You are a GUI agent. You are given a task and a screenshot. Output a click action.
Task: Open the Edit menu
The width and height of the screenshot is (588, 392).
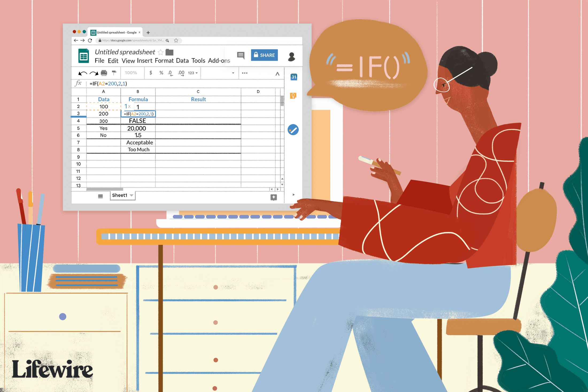[x=113, y=61]
